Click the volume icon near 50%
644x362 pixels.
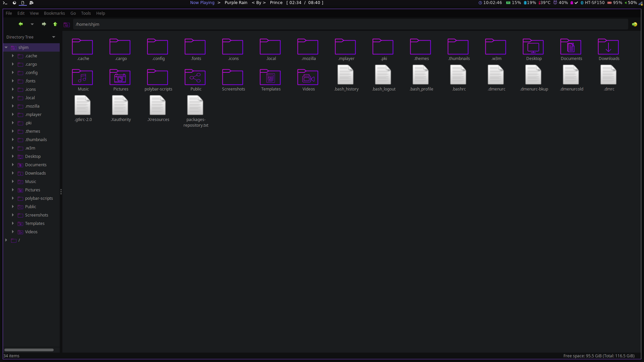coord(626,3)
